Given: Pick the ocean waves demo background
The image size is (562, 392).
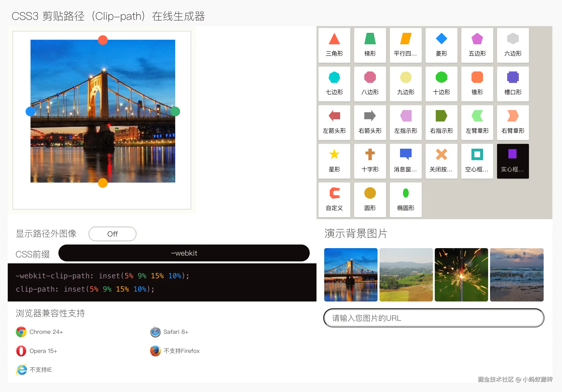Looking at the screenshot, I should coord(517,274).
